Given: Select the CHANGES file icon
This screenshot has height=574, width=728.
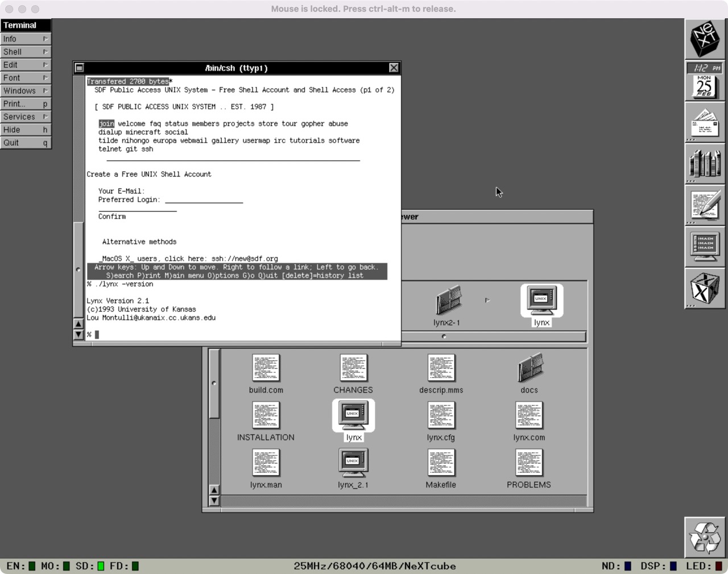Looking at the screenshot, I should 353,368.
